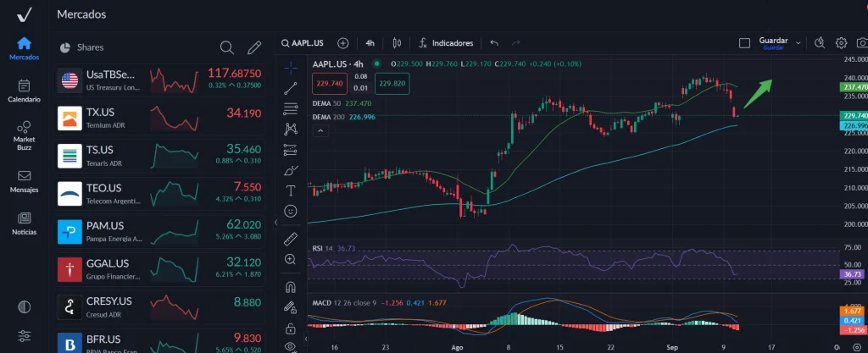Click the AAPL.US symbol search field

tap(303, 43)
